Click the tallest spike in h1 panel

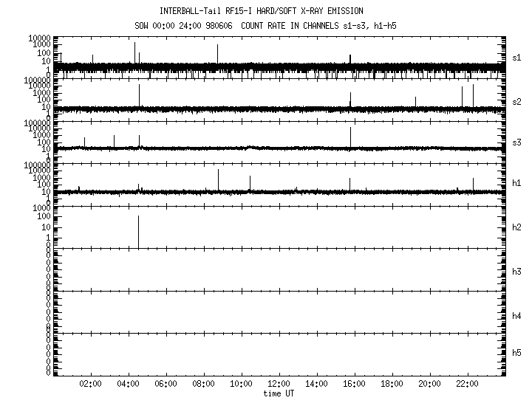coord(218,179)
